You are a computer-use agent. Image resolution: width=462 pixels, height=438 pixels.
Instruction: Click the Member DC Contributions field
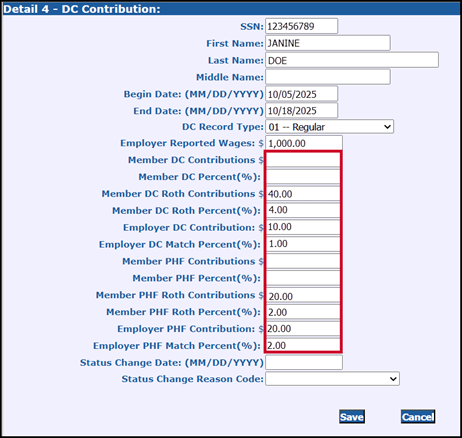coord(303,160)
